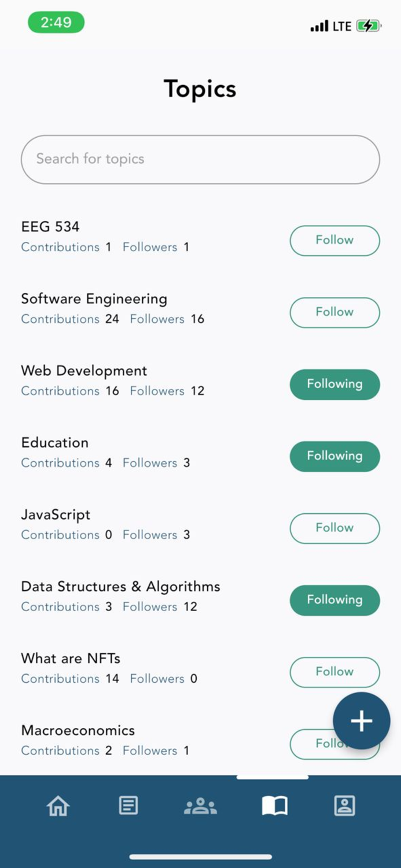The image size is (401, 868).
Task: Follow the EEG 534 topic
Action: point(334,240)
